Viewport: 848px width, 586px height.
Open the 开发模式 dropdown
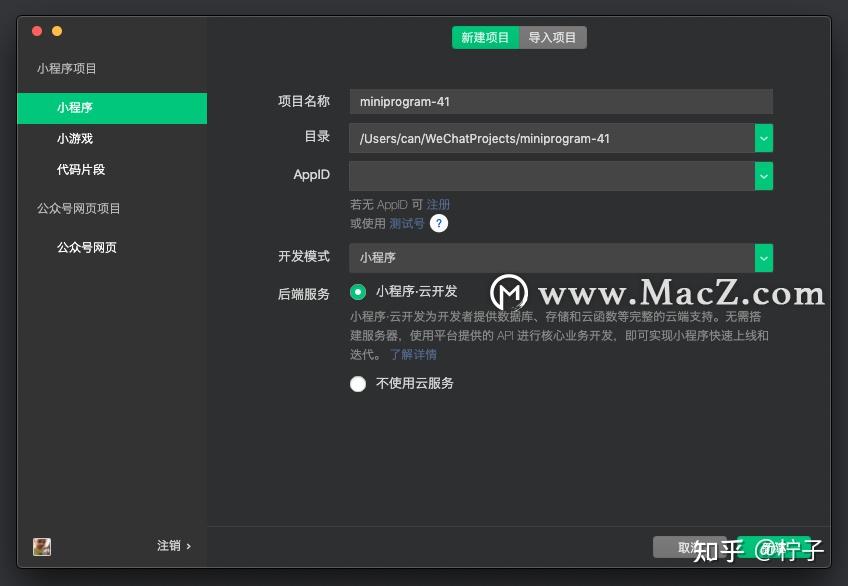point(764,257)
